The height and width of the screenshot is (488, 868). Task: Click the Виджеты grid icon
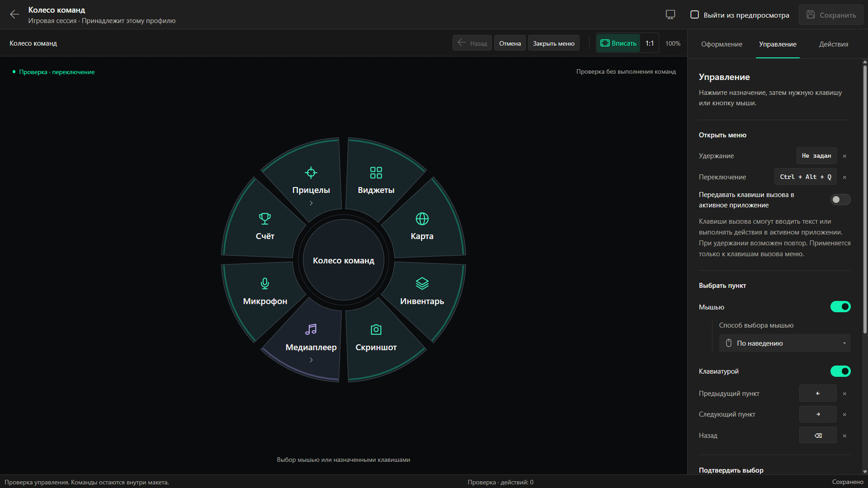click(x=376, y=173)
